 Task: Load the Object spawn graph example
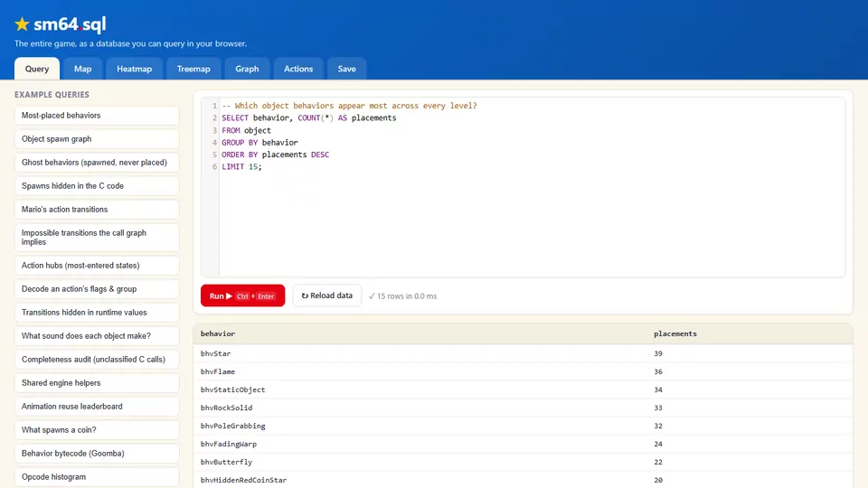point(97,139)
